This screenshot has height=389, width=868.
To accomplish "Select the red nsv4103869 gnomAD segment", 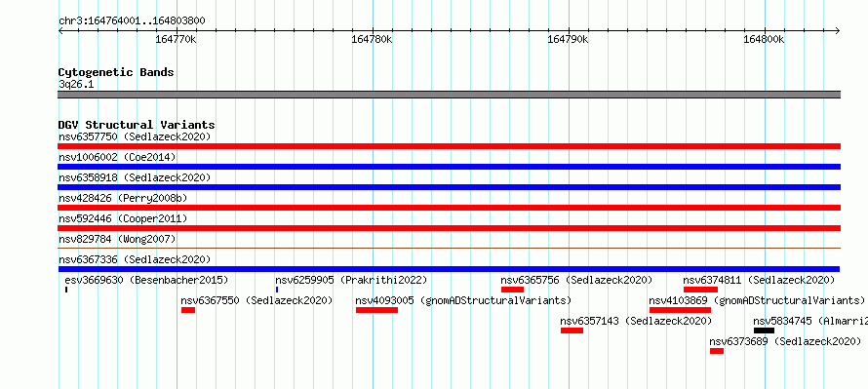I will 680,310.
